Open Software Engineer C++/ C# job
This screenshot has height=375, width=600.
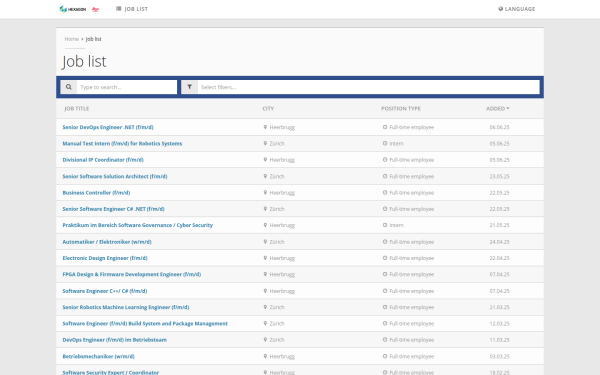[105, 291]
